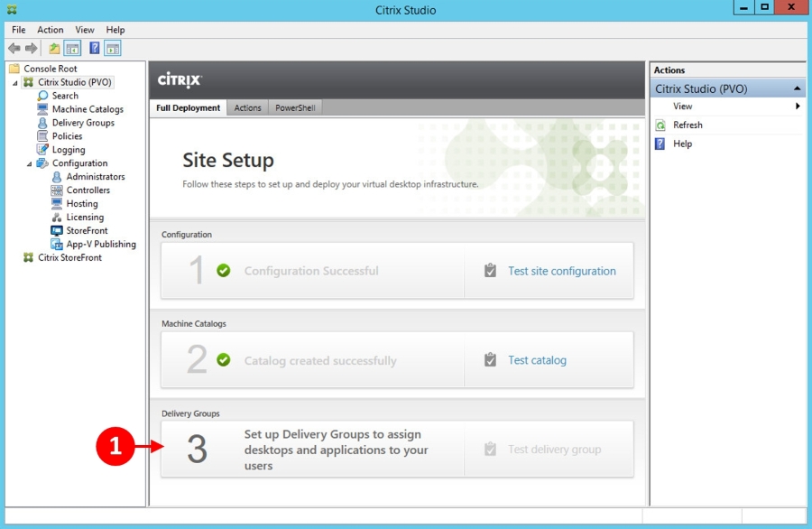Toggle the Show/Hide Action Pane toolbar icon
Viewport: 812px width, 529px height.
113,49
